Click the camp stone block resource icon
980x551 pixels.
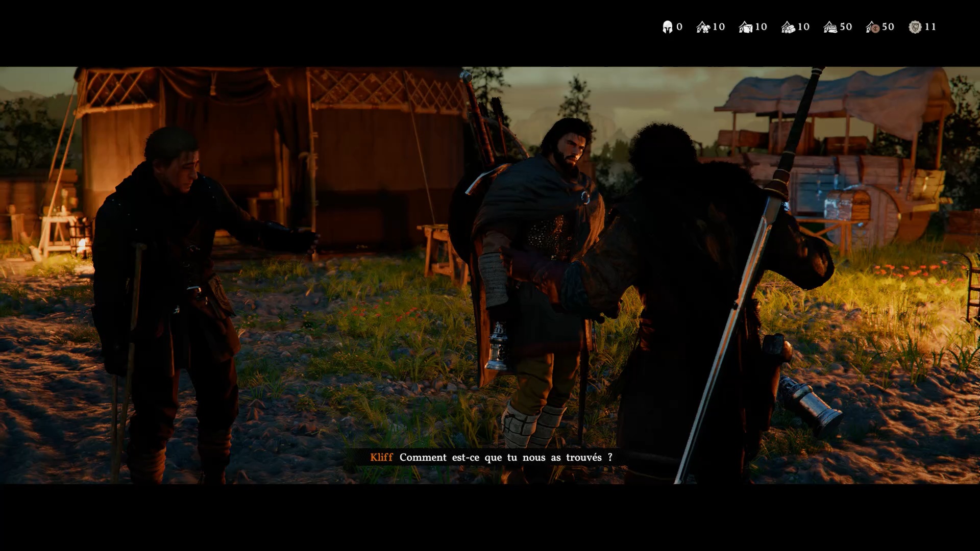pos(746,27)
